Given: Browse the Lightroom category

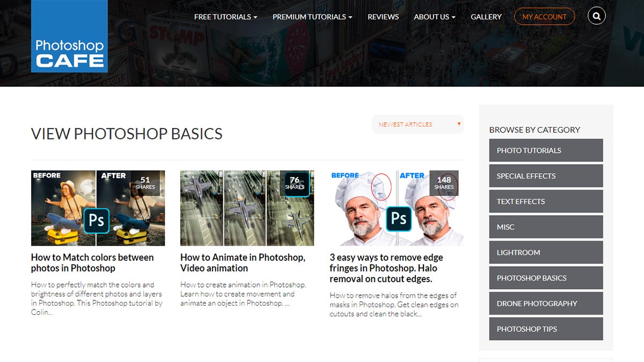Looking at the screenshot, I should coord(546,252).
